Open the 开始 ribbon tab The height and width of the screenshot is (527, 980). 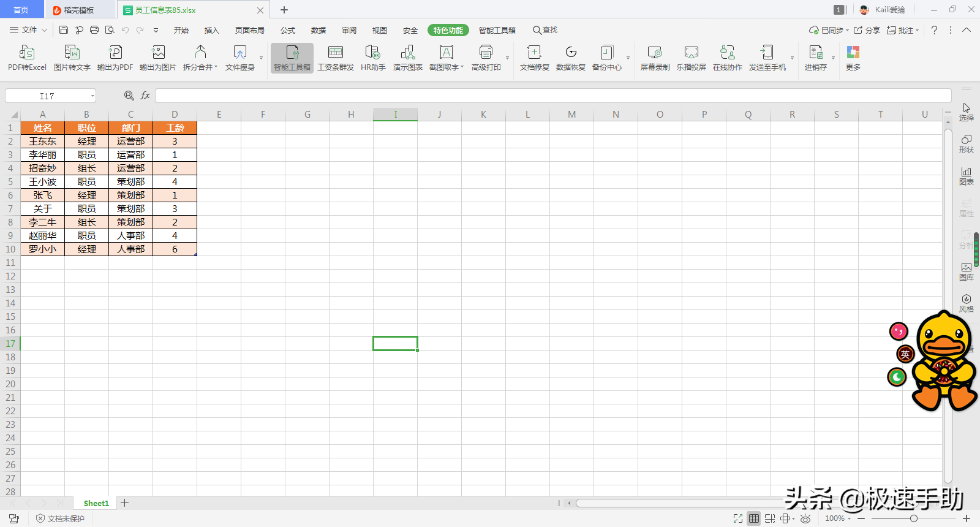181,30
